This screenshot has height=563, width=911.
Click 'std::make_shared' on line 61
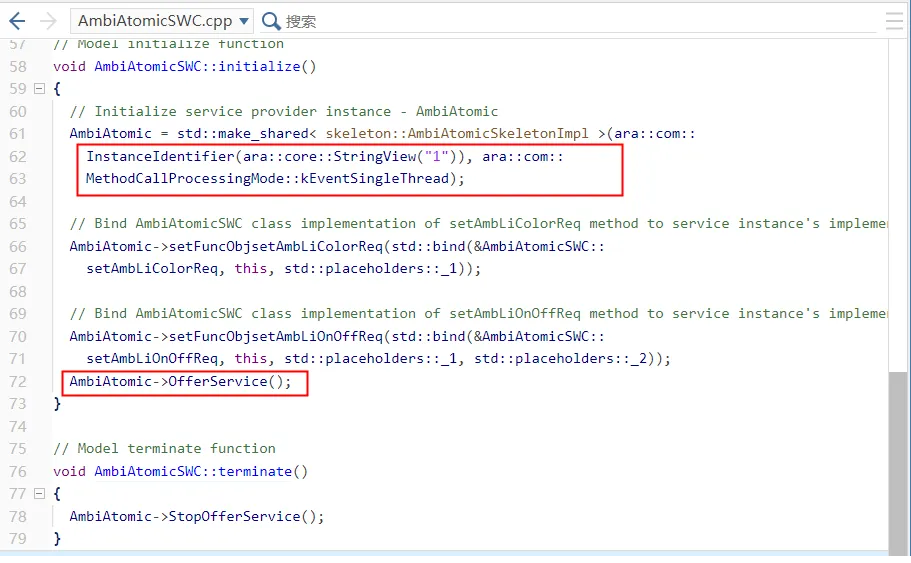[x=243, y=134]
